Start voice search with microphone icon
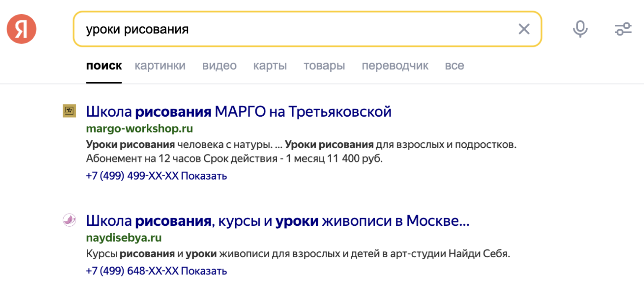The height and width of the screenshot is (287, 644). click(580, 29)
